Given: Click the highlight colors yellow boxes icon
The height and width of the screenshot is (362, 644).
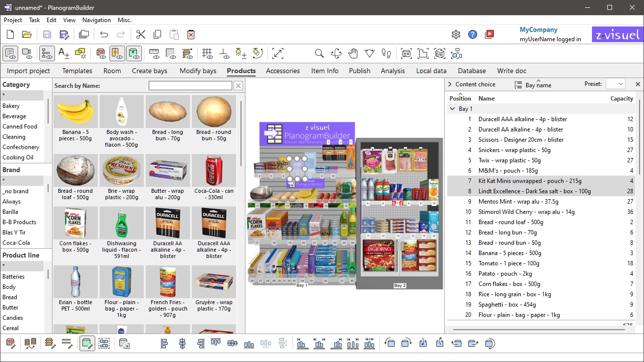Looking at the screenshot, I should click(x=80, y=53).
